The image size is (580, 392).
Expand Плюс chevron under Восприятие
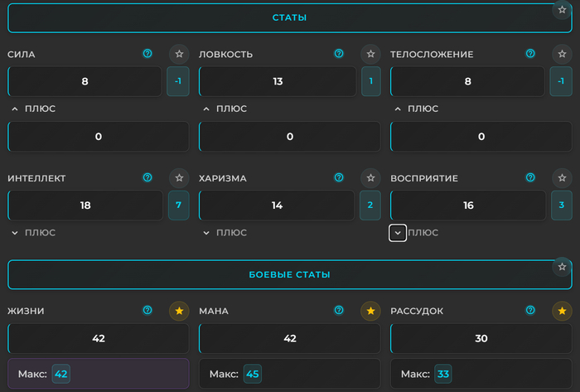[x=398, y=233]
